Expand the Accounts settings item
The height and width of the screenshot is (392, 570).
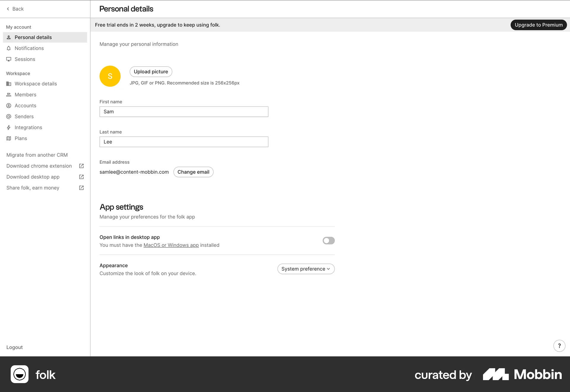click(25, 105)
